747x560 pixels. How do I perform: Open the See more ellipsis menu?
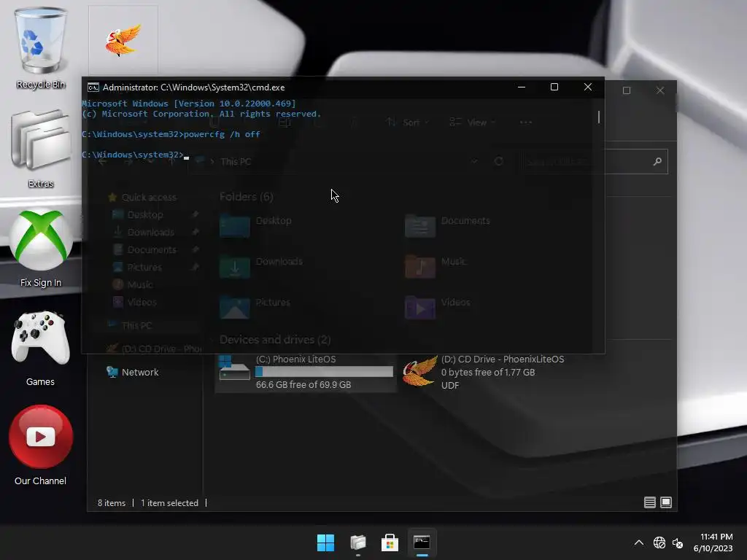tap(525, 122)
